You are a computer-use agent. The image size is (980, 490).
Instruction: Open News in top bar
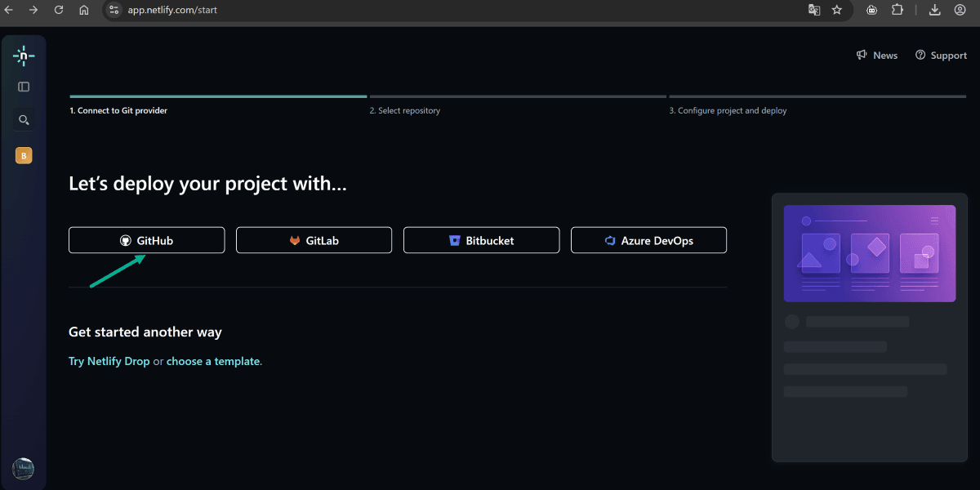coord(877,56)
